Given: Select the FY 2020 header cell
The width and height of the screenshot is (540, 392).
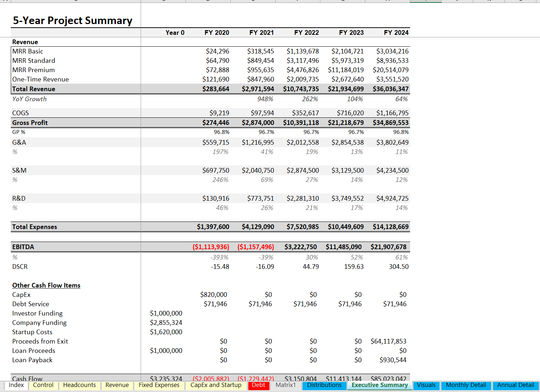Looking at the screenshot, I should point(217,33).
